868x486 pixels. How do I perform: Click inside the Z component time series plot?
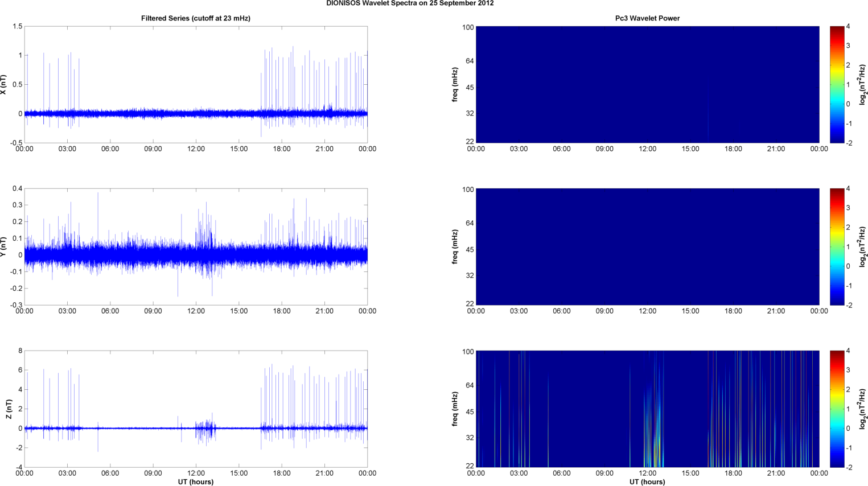[x=196, y=409]
